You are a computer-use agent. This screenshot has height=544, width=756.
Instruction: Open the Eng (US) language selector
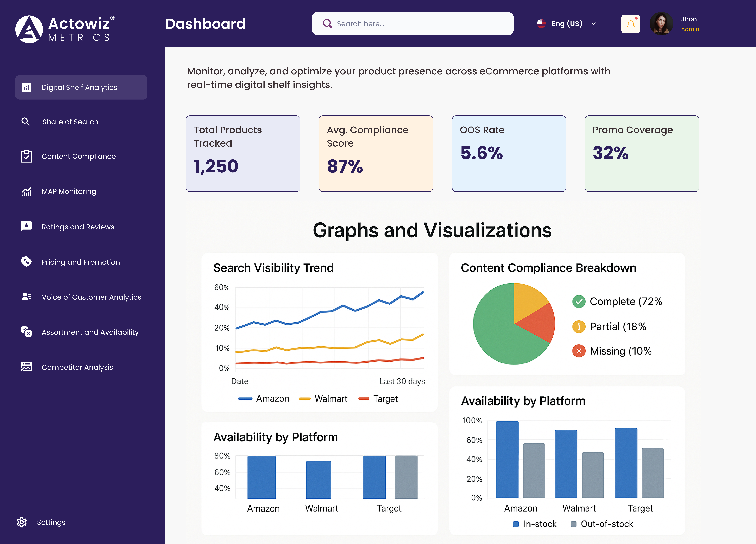(567, 24)
